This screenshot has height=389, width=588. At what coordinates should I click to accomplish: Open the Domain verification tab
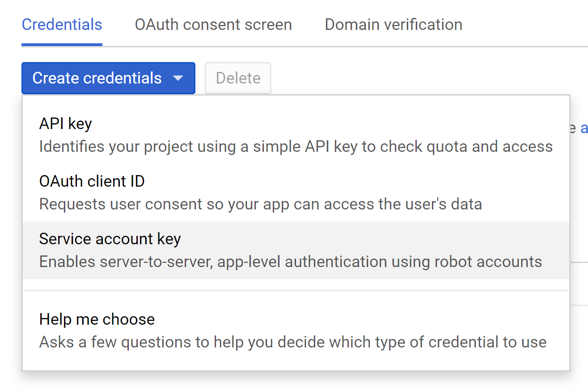(x=393, y=25)
